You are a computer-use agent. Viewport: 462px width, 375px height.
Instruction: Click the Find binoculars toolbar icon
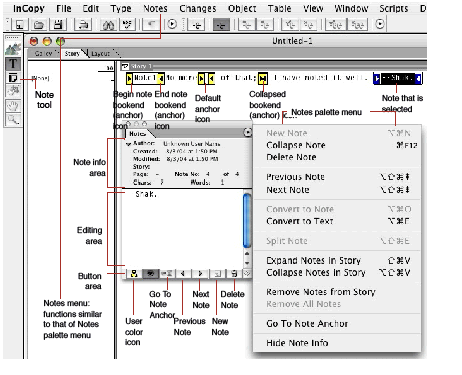click(x=108, y=25)
